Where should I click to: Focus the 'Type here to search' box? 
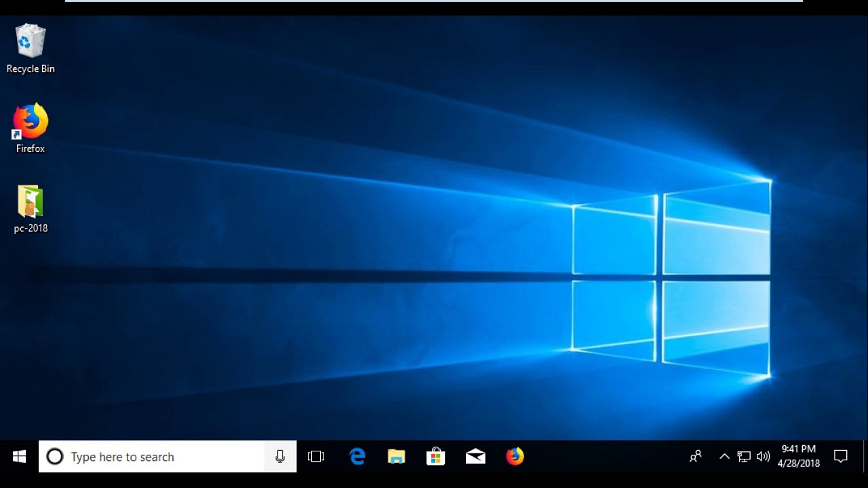pos(167,457)
